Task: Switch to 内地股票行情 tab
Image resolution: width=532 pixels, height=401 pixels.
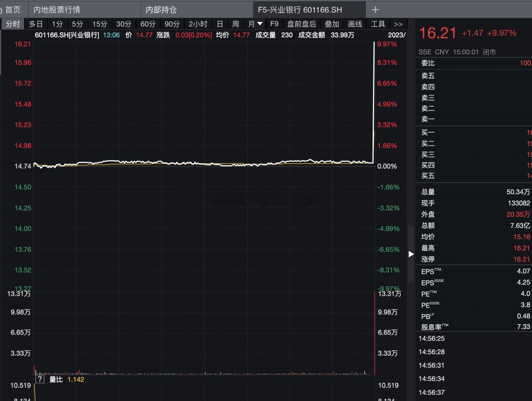Action: tap(84, 10)
